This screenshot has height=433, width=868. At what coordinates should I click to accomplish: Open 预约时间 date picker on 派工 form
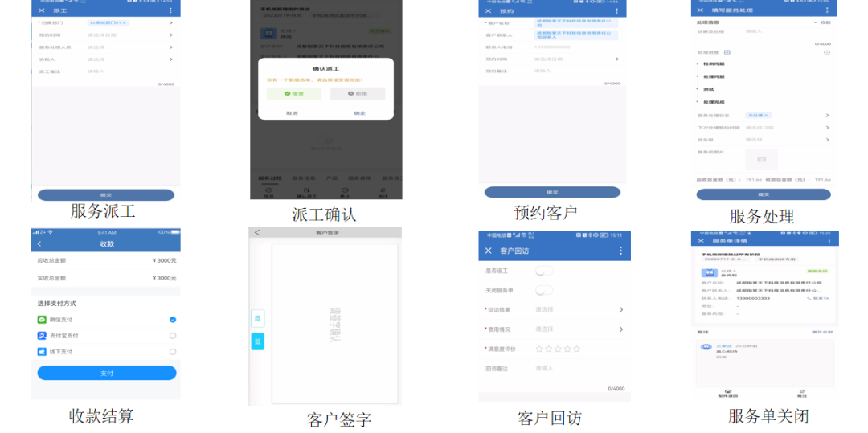(171, 35)
